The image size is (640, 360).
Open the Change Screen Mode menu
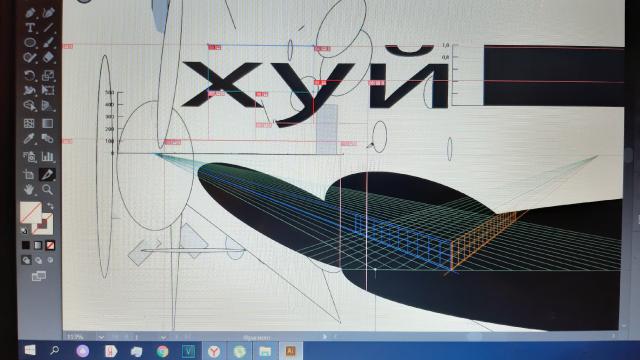pyautogui.click(x=39, y=276)
